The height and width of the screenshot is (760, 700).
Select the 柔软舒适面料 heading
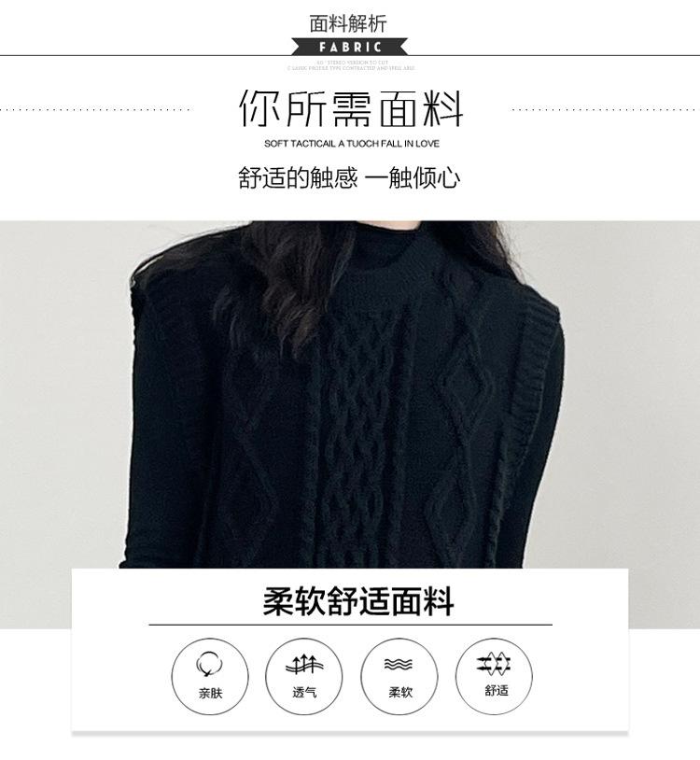point(358,601)
